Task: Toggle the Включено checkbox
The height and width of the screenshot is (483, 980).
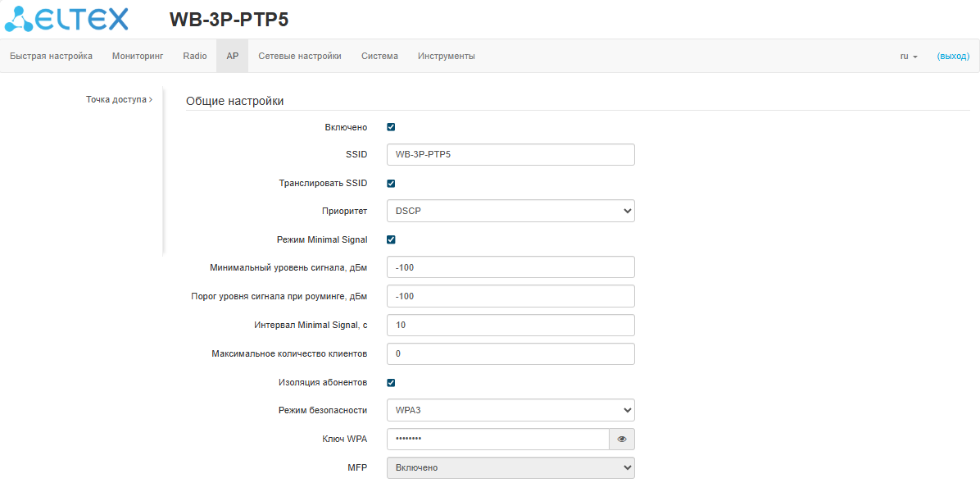Action: [x=391, y=127]
